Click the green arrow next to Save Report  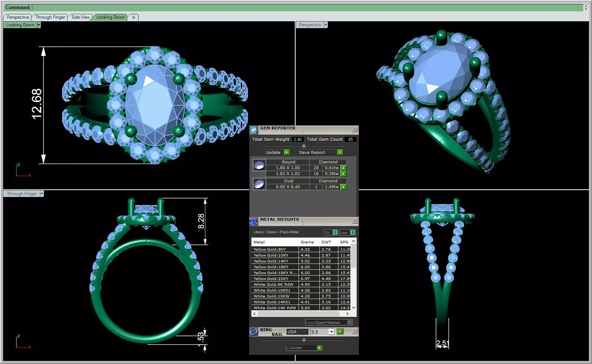340,152
